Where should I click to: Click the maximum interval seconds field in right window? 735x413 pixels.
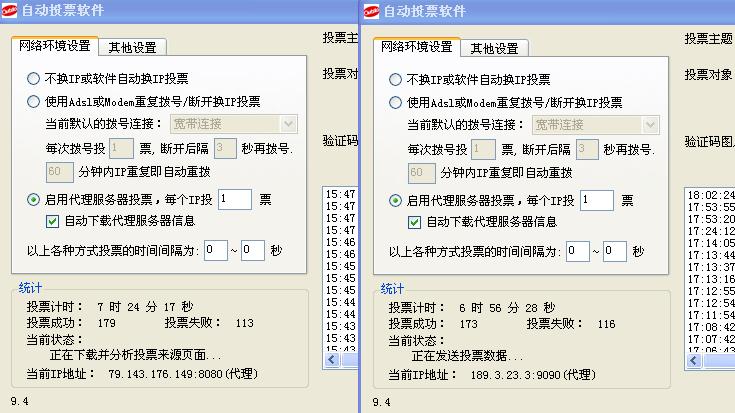click(x=614, y=251)
